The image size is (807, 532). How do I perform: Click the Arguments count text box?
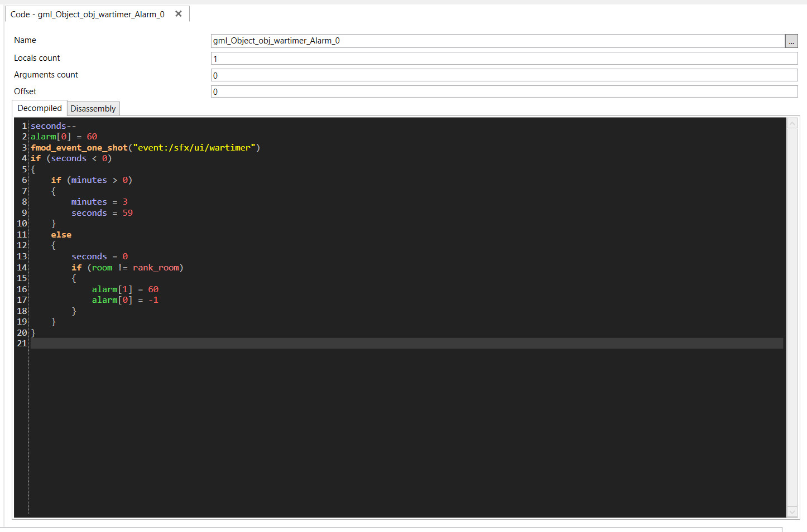503,75
